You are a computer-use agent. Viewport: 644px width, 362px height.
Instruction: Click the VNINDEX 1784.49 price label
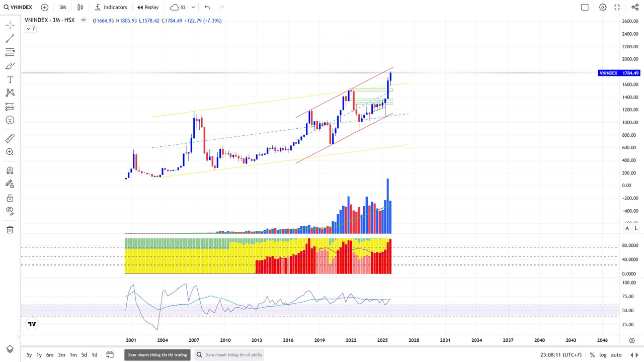point(619,73)
